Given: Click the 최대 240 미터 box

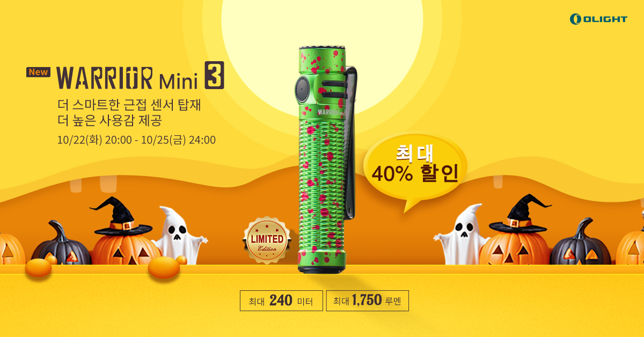Looking at the screenshot, I should point(281,301).
